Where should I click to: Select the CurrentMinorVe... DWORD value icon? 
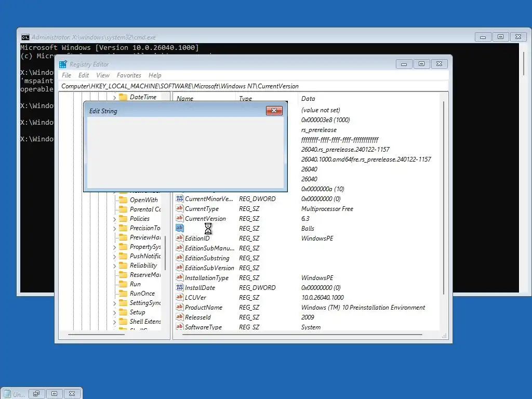179,198
